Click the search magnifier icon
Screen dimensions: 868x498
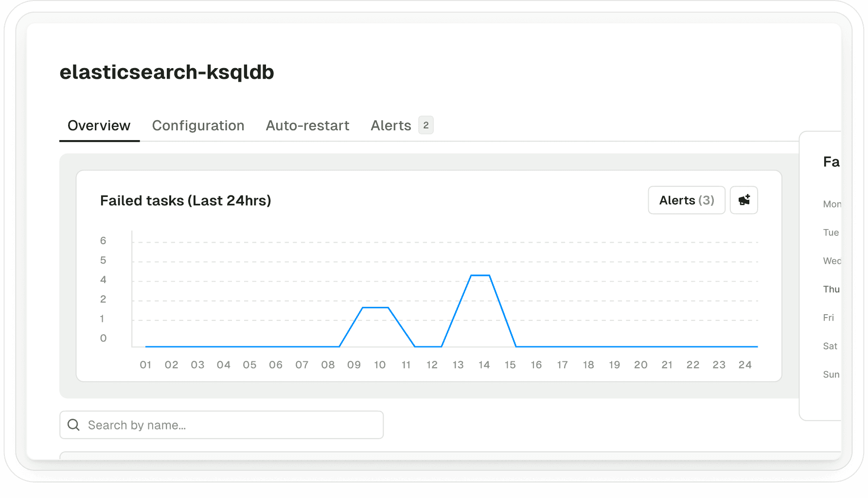tap(73, 425)
